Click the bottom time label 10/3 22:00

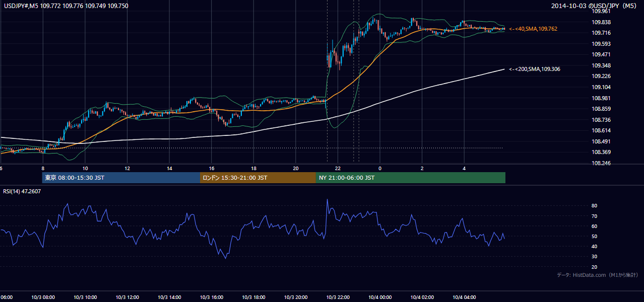coord(338,297)
